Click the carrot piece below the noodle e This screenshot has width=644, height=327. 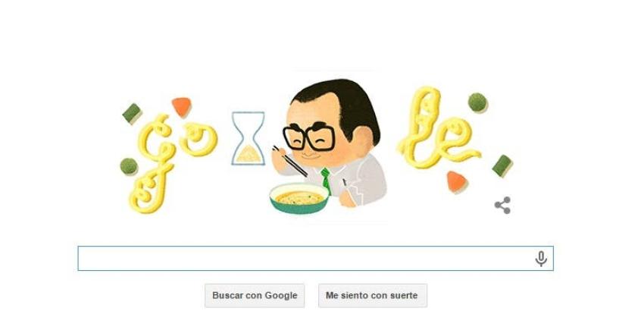[457, 182]
